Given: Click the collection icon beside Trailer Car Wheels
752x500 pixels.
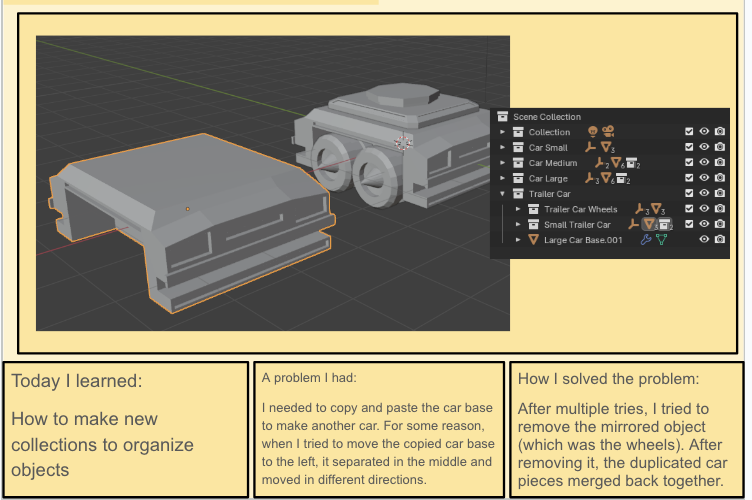Looking at the screenshot, I should click(x=533, y=209).
